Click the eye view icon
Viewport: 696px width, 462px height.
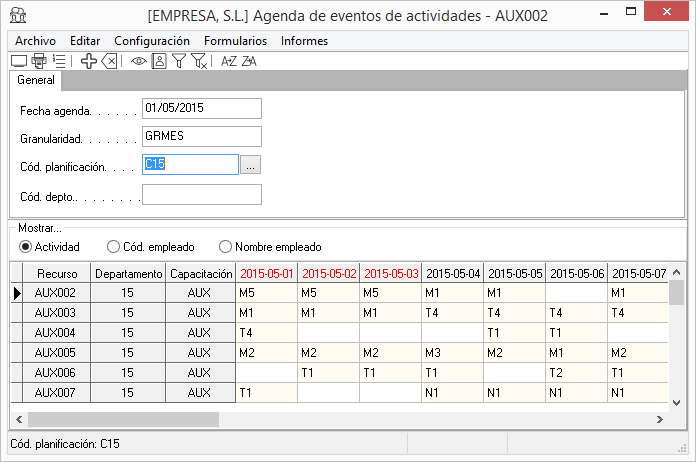[139, 61]
